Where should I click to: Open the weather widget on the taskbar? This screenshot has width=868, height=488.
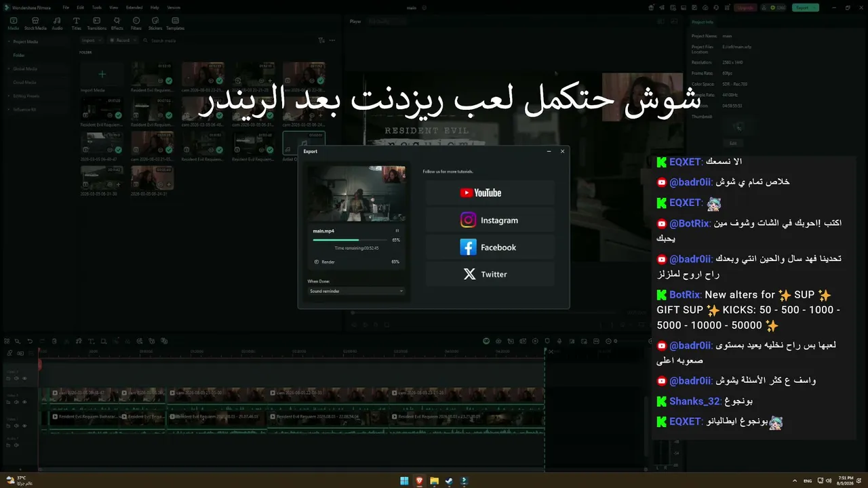[x=19, y=481]
